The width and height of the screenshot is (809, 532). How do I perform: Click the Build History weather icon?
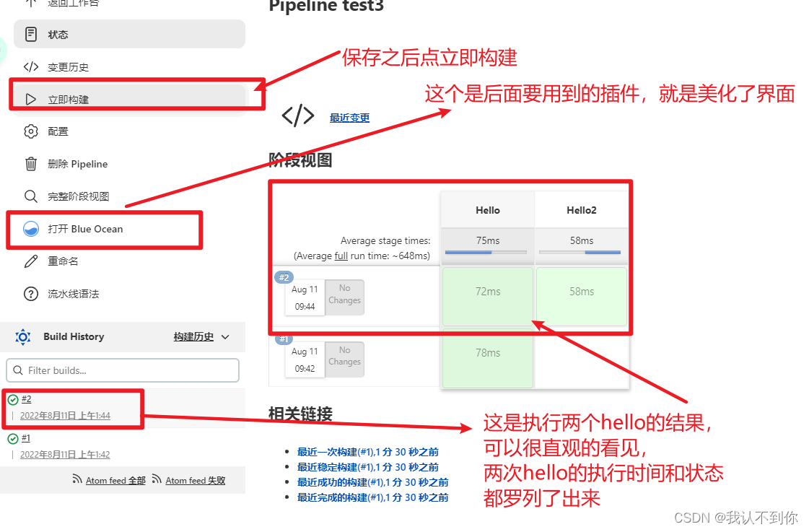click(x=22, y=336)
